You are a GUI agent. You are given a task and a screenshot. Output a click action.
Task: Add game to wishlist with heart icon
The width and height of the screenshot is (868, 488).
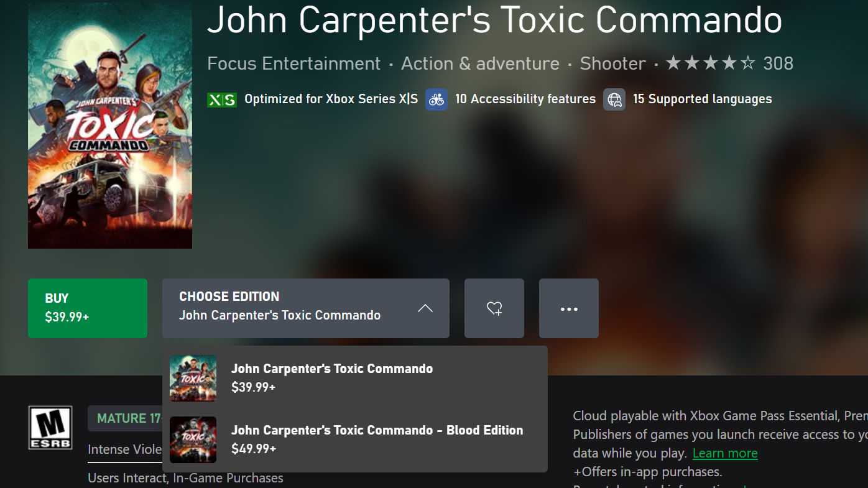(x=494, y=308)
